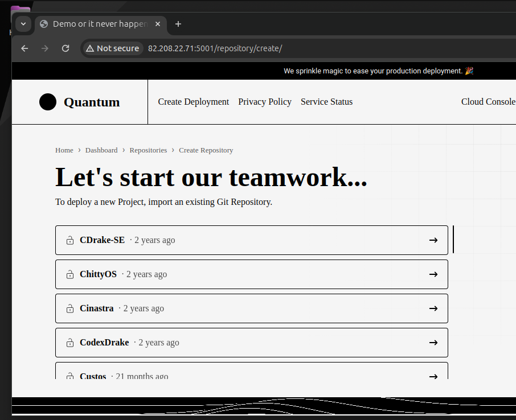Click the Repositories breadcrumb link
This screenshot has height=420, width=516.
[148, 150]
